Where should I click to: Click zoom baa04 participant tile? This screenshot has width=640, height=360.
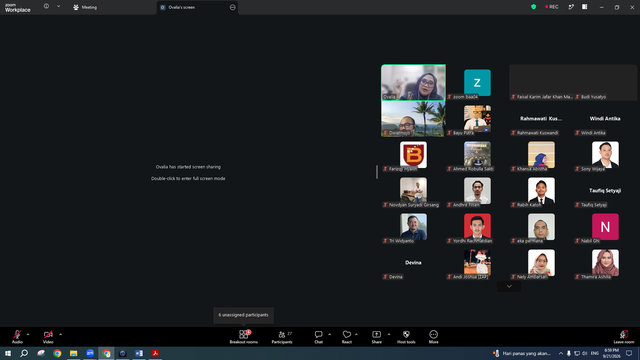coord(477,82)
